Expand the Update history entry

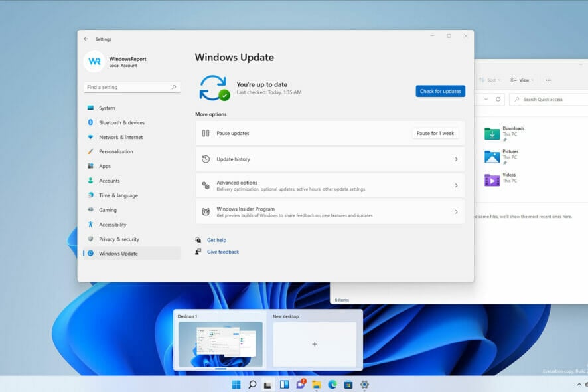coord(457,159)
